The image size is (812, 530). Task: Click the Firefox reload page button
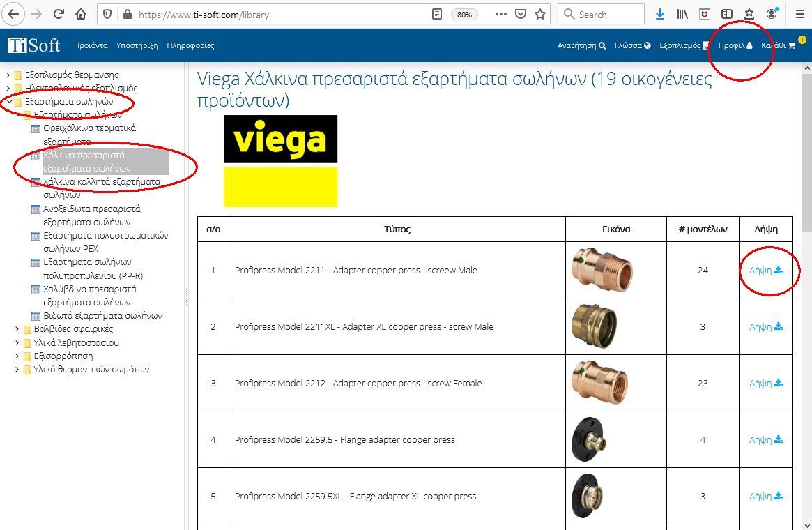[59, 14]
